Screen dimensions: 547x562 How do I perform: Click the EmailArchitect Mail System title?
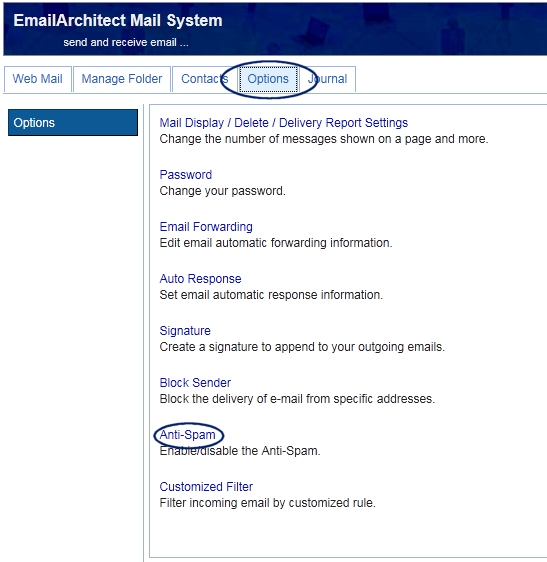tap(118, 20)
